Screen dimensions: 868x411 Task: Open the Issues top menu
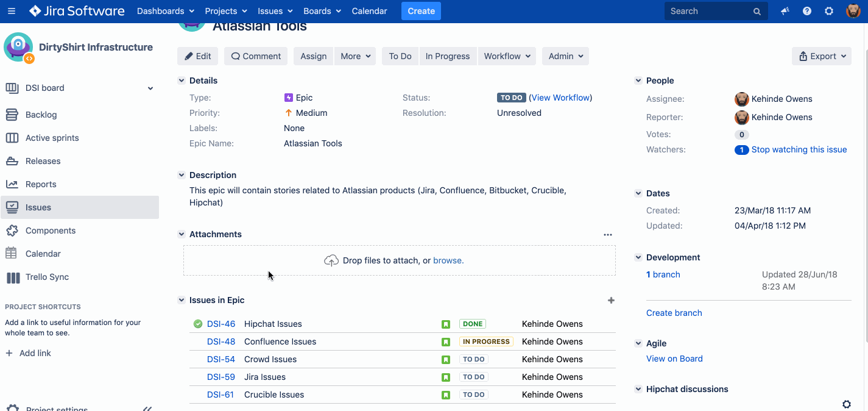coord(275,11)
